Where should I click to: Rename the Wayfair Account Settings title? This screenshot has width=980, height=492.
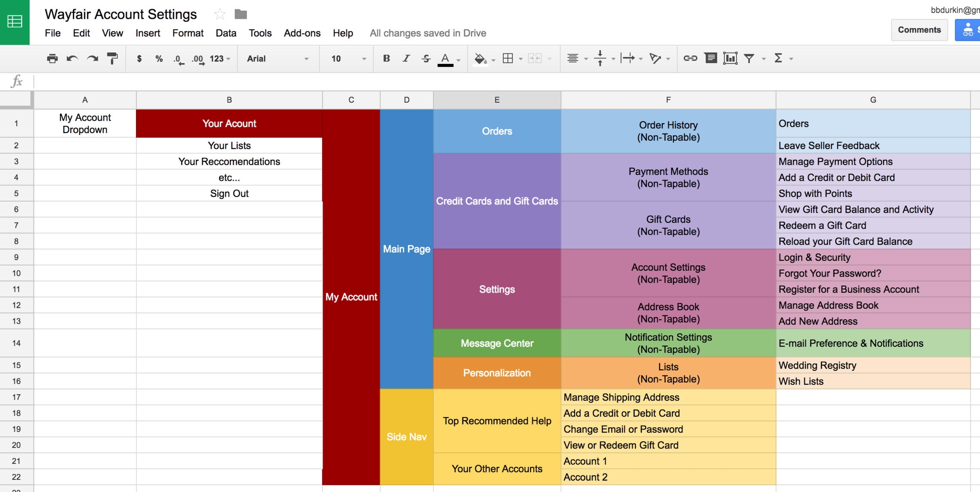coord(121,15)
